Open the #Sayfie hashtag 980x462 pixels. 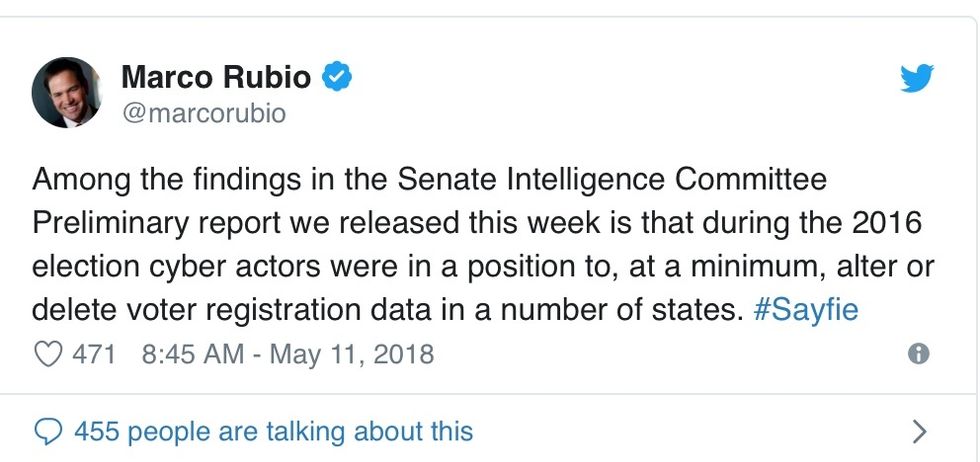click(x=805, y=310)
